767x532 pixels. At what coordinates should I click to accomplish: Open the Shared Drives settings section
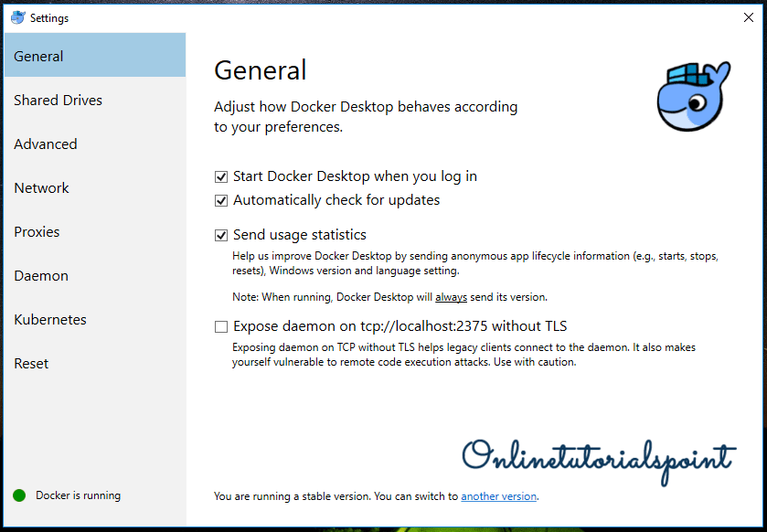[58, 101]
